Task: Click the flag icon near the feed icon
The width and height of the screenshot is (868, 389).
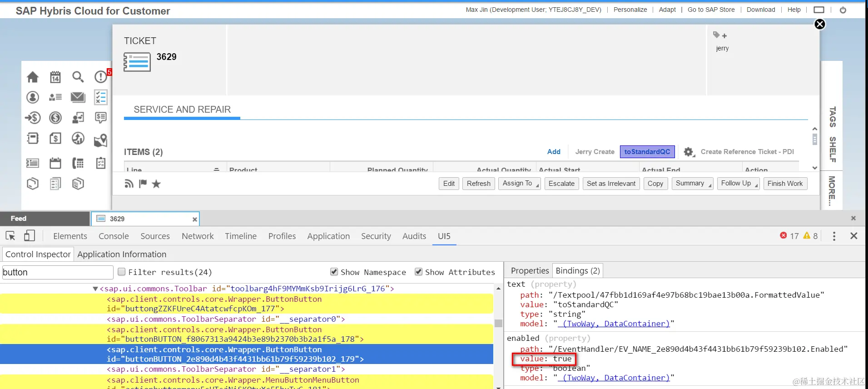Action: click(143, 184)
